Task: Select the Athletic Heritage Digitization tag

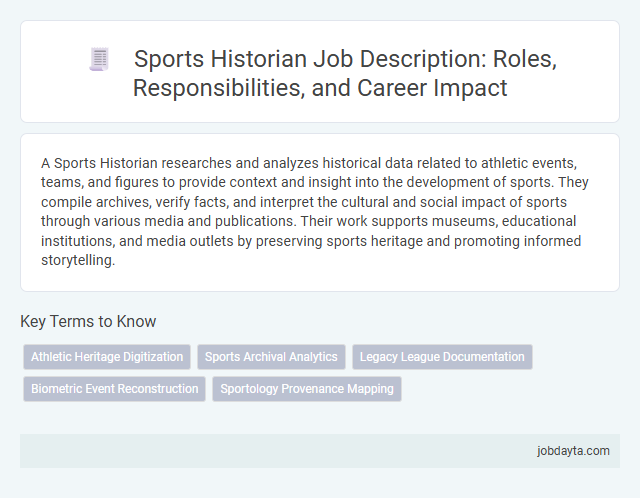Action: point(107,357)
